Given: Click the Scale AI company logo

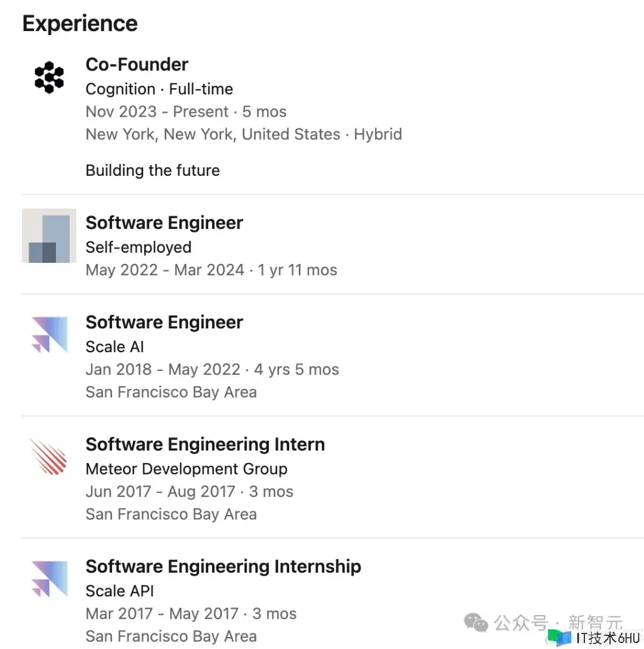Looking at the screenshot, I should tap(49, 335).
